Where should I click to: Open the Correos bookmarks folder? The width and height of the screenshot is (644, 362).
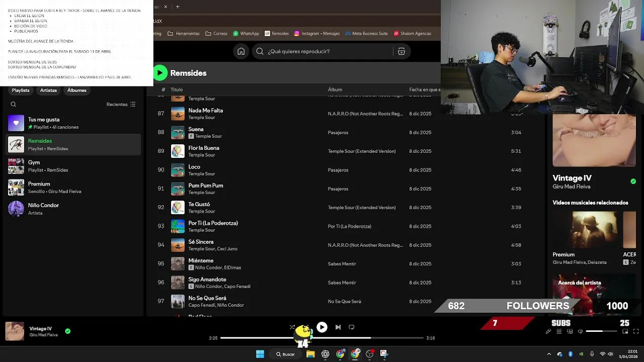[216, 34]
